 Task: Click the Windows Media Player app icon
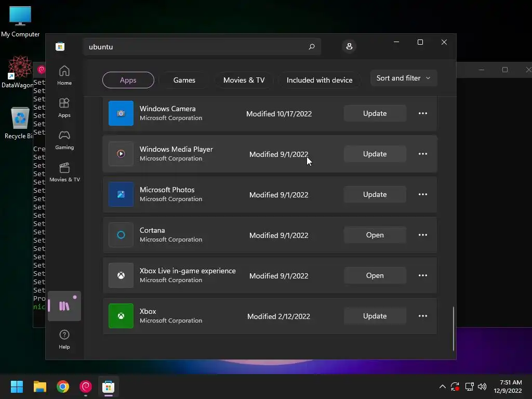pyautogui.click(x=121, y=154)
